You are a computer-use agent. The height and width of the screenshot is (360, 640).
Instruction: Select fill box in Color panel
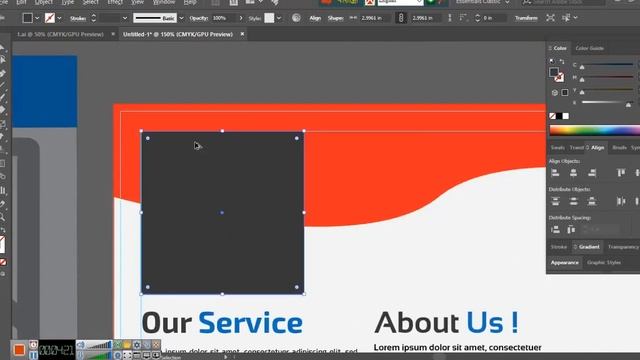553,72
